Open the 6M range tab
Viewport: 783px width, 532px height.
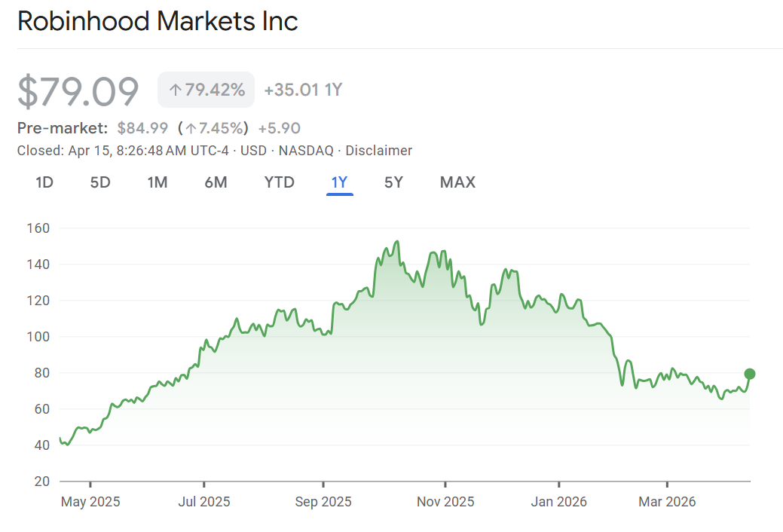(216, 182)
